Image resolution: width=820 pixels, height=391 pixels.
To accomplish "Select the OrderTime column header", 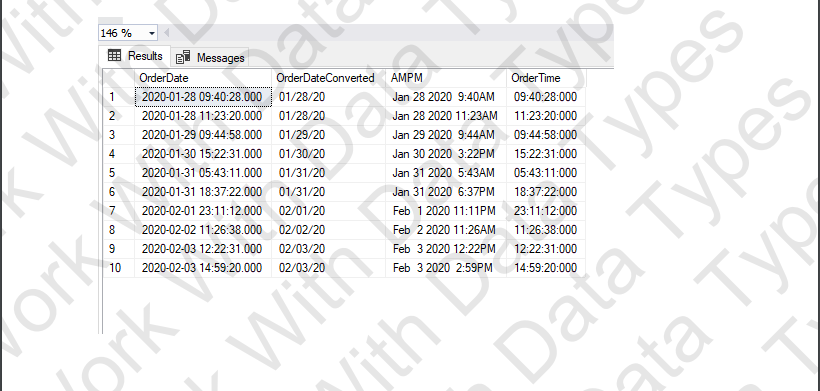I will coord(546,78).
